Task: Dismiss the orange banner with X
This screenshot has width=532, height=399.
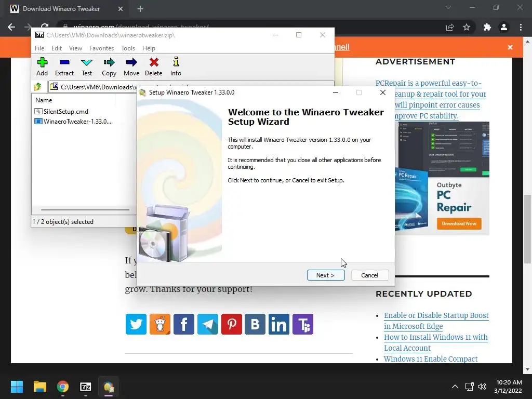Action: pyautogui.click(x=510, y=47)
